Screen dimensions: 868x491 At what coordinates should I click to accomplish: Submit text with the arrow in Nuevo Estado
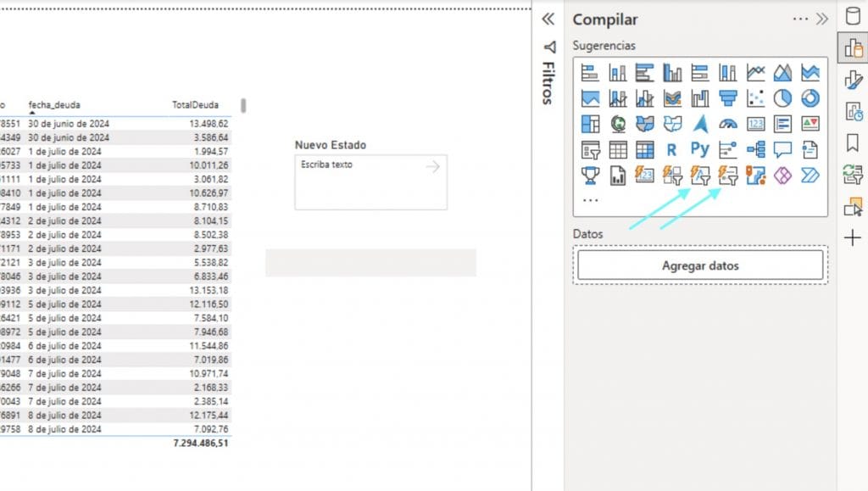432,167
